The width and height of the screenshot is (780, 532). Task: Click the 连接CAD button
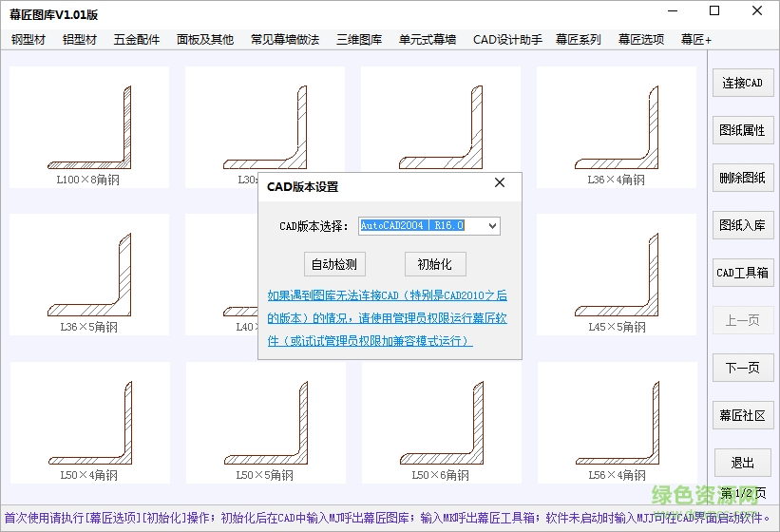(742, 83)
